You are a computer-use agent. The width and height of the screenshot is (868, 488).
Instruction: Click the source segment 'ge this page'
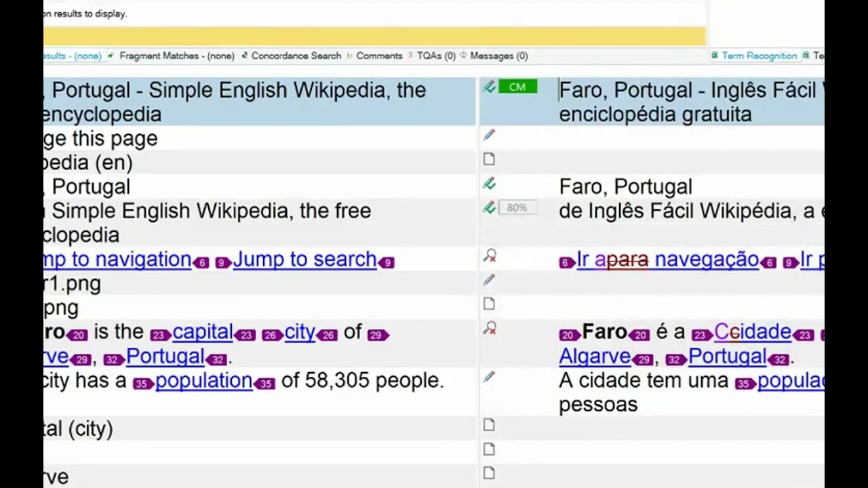coord(100,138)
